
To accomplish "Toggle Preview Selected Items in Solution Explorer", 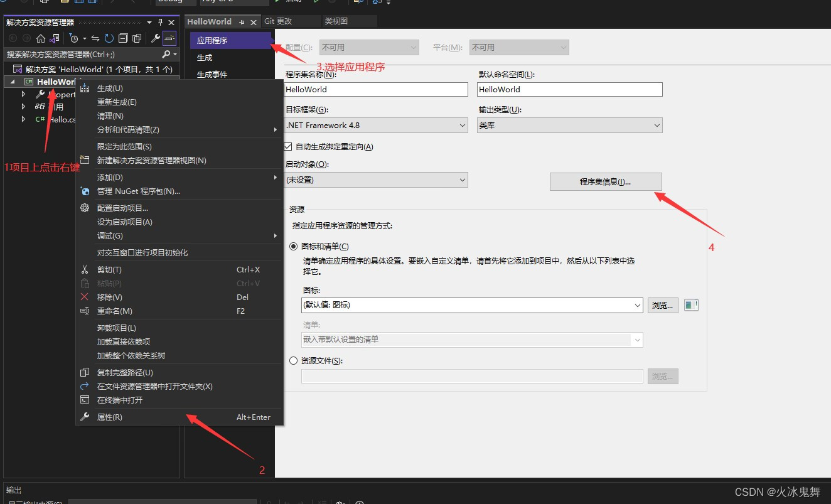I will pos(137,38).
